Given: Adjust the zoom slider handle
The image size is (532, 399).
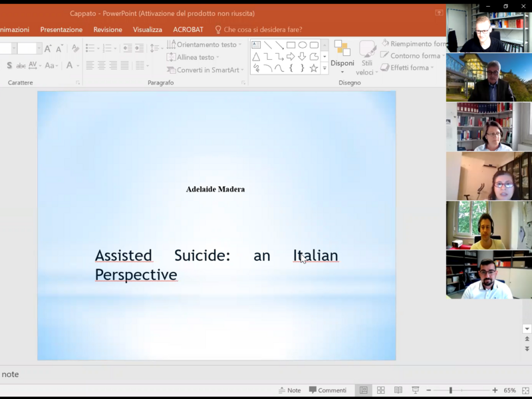Looking at the screenshot, I should 451,390.
